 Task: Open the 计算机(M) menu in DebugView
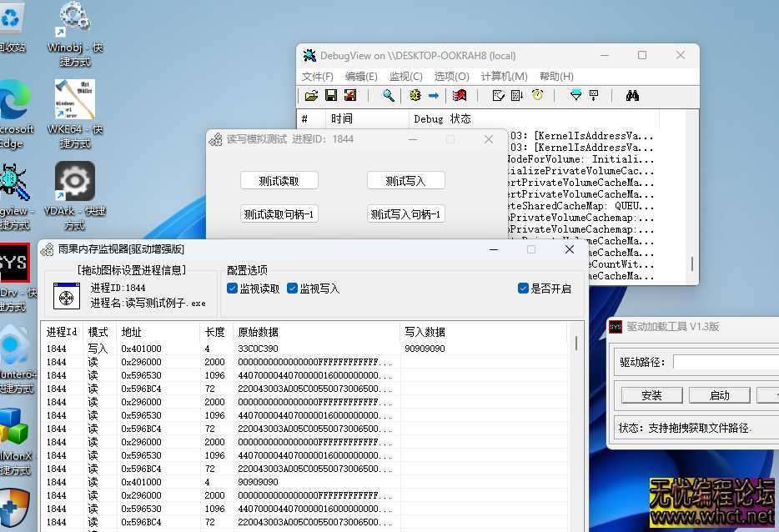point(505,76)
